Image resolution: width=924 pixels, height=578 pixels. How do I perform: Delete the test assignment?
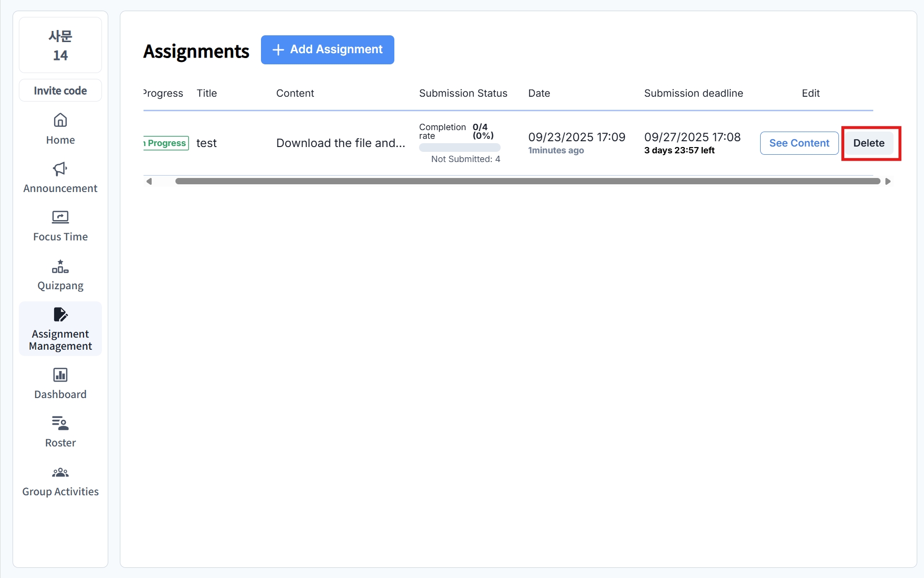point(868,143)
